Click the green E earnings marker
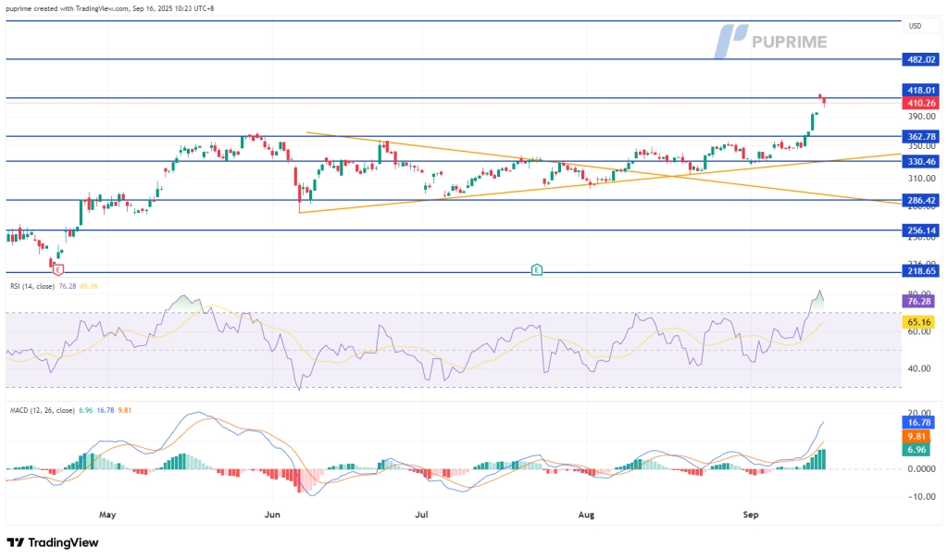The width and height of the screenshot is (948, 560). (536, 269)
